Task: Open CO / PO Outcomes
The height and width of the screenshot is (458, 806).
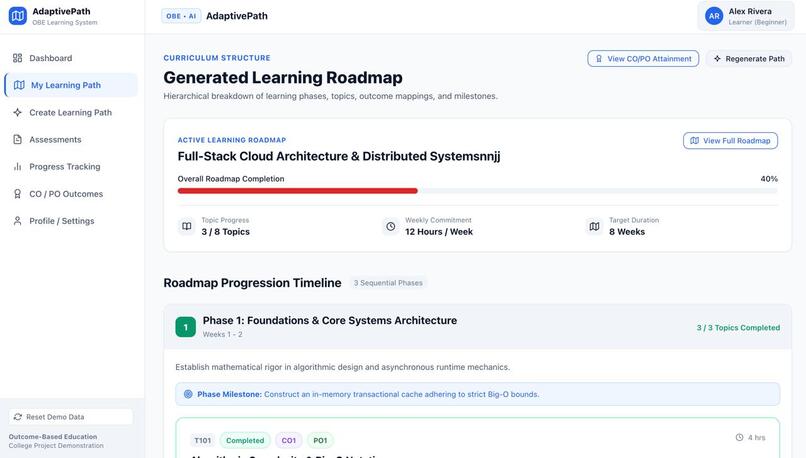Action: pyautogui.click(x=71, y=194)
